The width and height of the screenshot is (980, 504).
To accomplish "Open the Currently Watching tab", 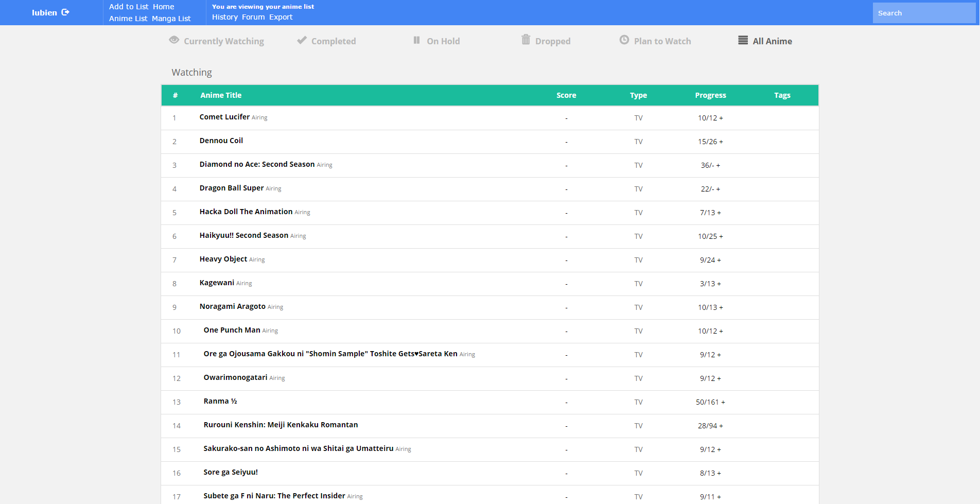I will point(224,41).
